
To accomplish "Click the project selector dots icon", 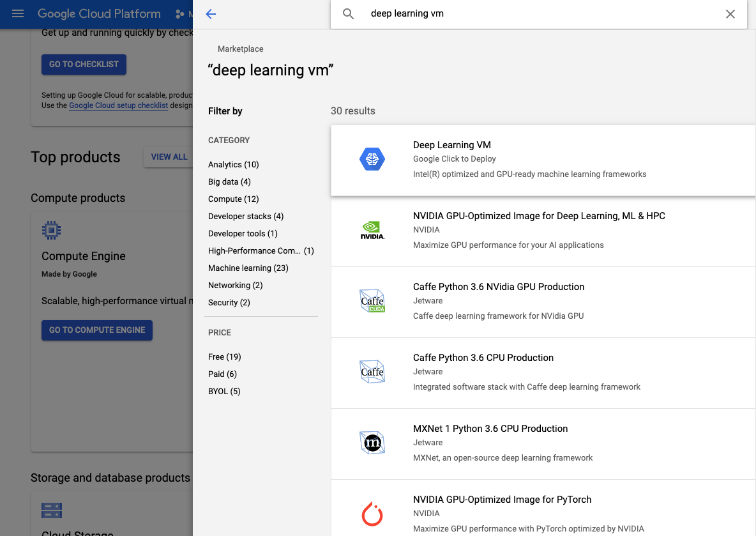I will tap(180, 14).
